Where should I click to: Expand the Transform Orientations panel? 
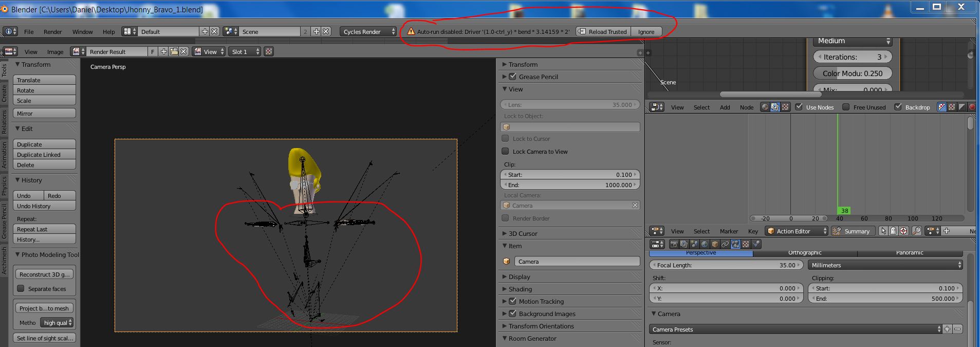(x=541, y=326)
